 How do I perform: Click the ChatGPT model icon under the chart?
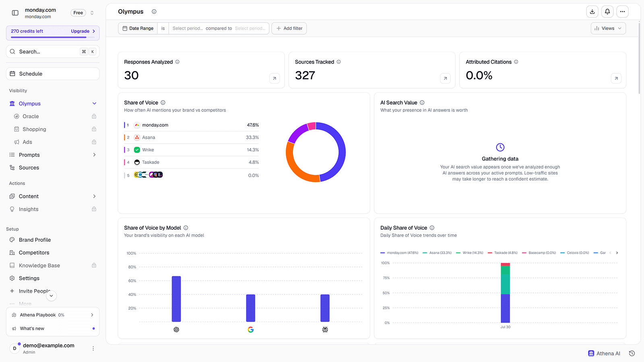[x=176, y=329]
